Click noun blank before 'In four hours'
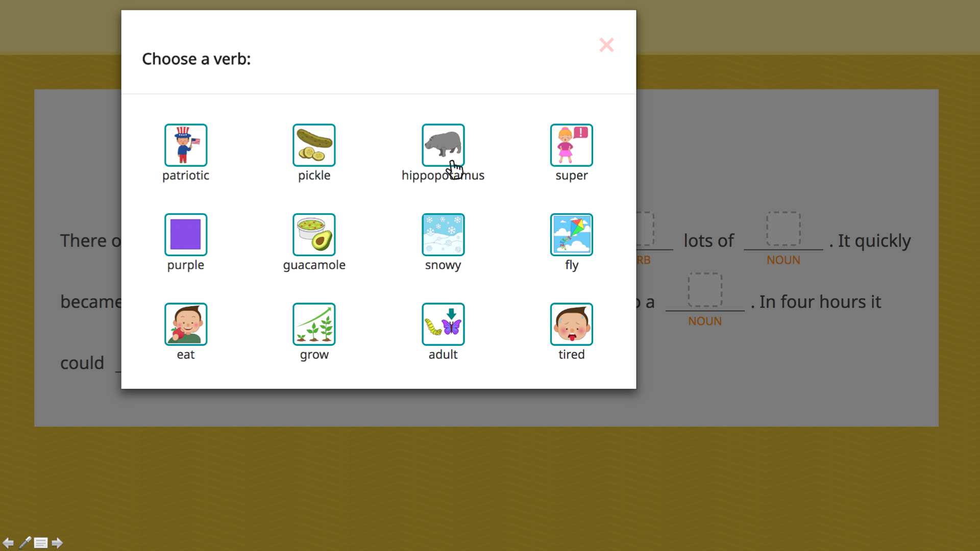The height and width of the screenshot is (551, 980). click(x=704, y=290)
